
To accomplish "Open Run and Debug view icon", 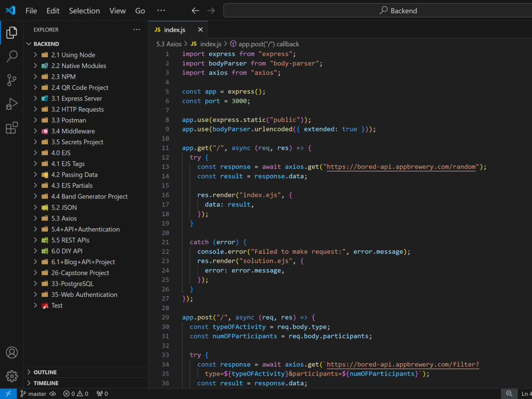I will pyautogui.click(x=12, y=104).
